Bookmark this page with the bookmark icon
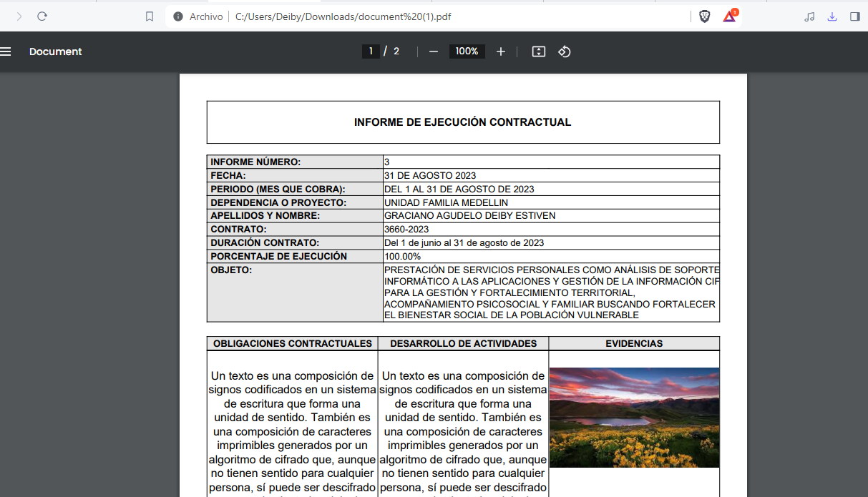 [x=150, y=16]
